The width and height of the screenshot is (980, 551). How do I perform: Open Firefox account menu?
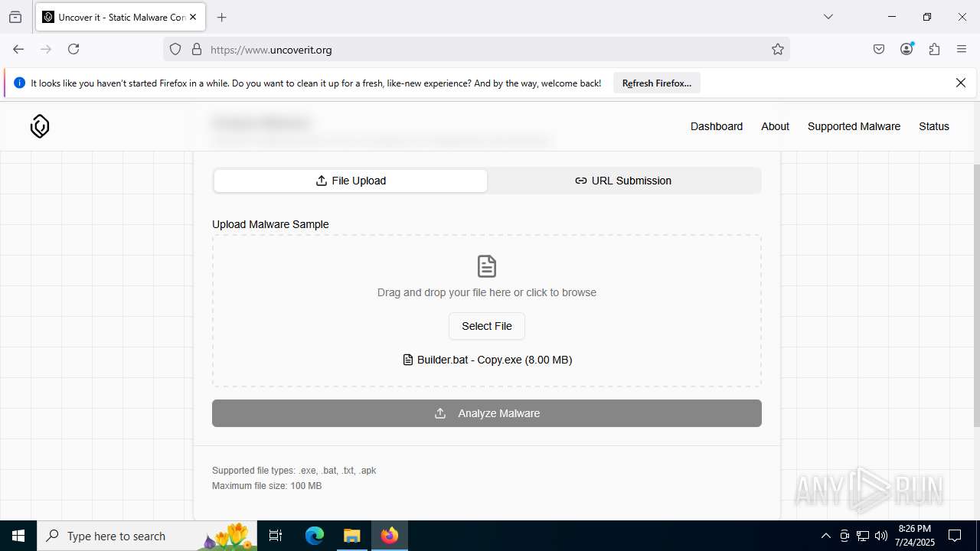906,49
